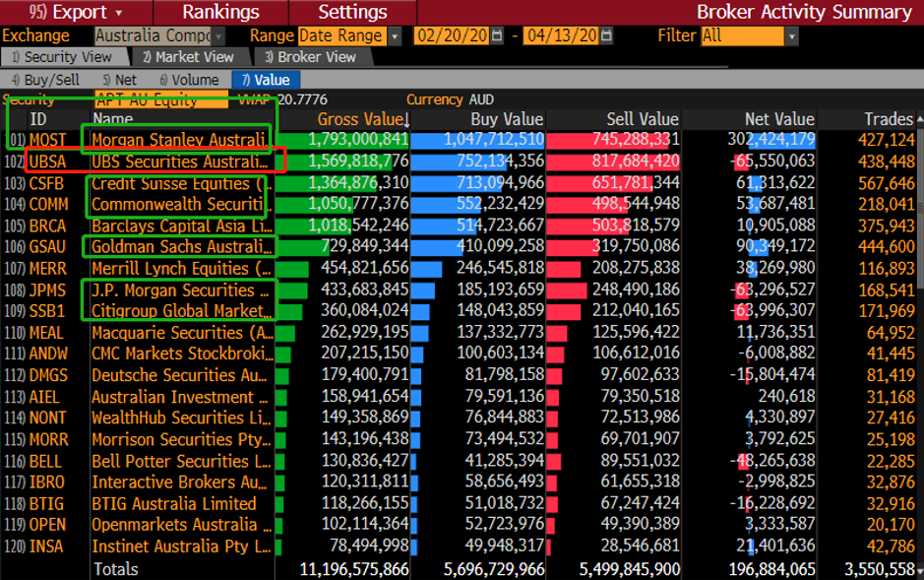Viewport: 924px width, 580px height.
Task: Open the Range dropdown arrow
Action: [395, 36]
